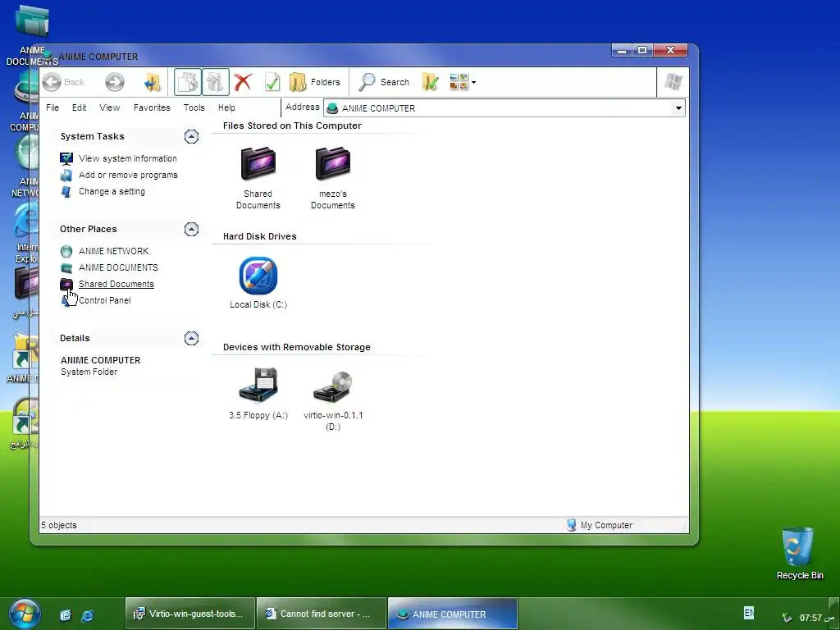Toggle the Folders pane button
This screenshot has height=630, width=840.
315,82
